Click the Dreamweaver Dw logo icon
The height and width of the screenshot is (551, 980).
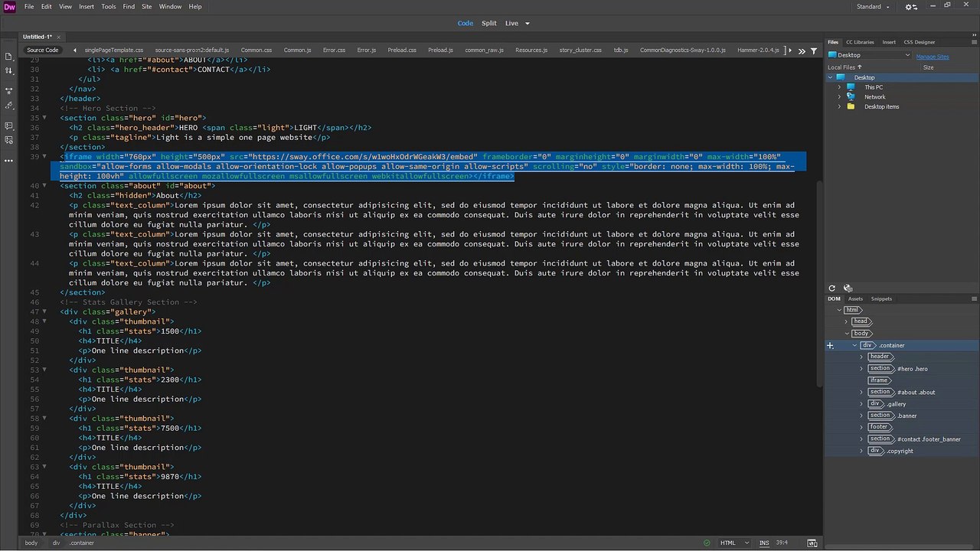(x=9, y=7)
